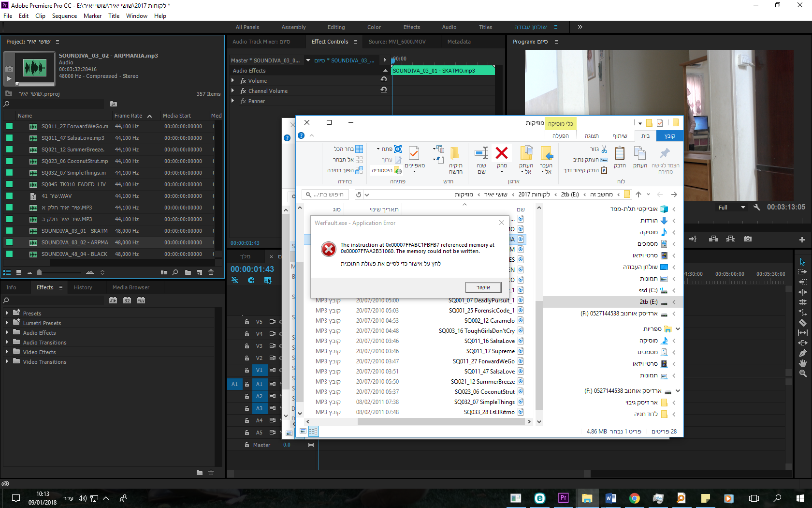Activate the Pen tool
Screen dimensions: 812x508
pos(802,353)
